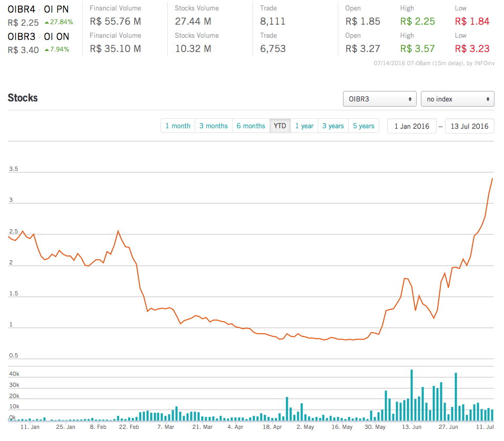Click the Stocks section heading
Viewport: 504px width, 441px height.
[x=23, y=98]
